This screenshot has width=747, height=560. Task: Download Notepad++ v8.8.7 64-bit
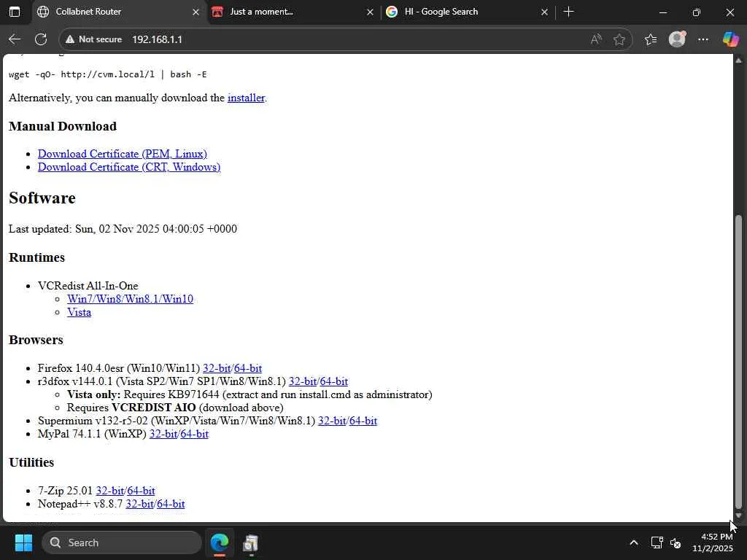171,504
